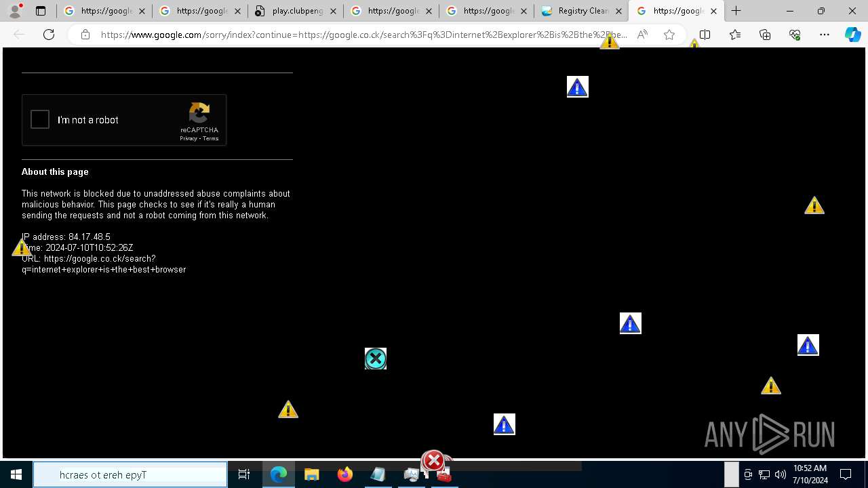Close the active Google tab
868x488 pixels.
point(713,11)
